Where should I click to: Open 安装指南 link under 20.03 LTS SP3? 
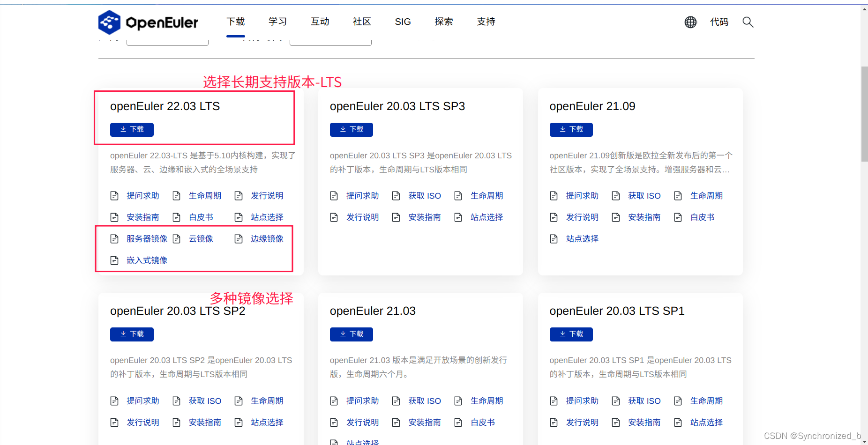(425, 217)
